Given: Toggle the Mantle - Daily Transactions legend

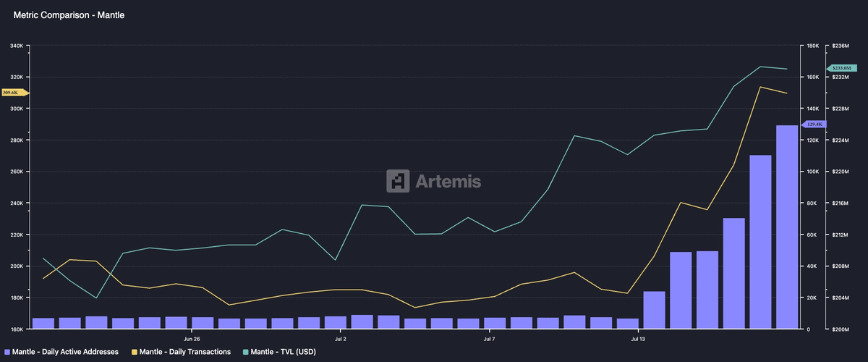Looking at the screenshot, I should [x=181, y=352].
